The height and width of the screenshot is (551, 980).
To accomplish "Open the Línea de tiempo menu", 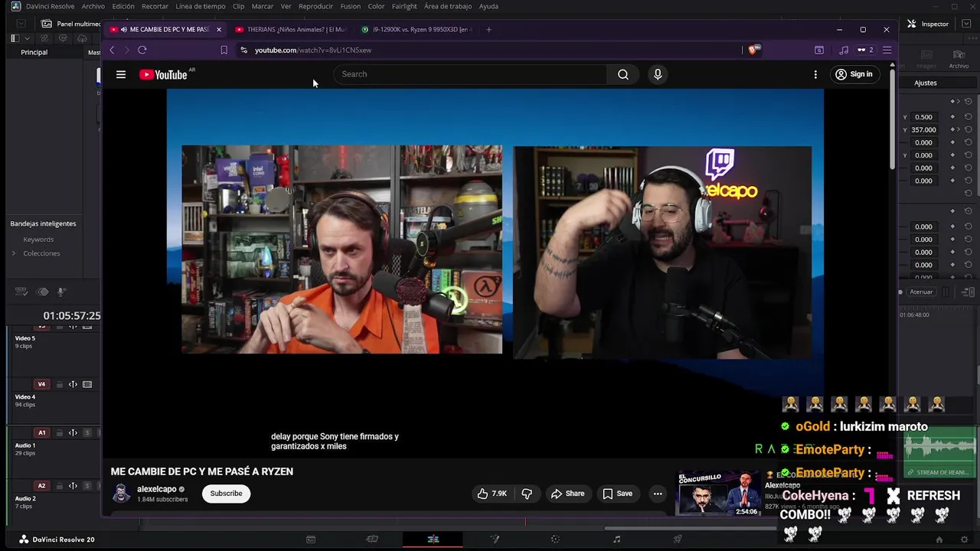I will click(x=201, y=6).
